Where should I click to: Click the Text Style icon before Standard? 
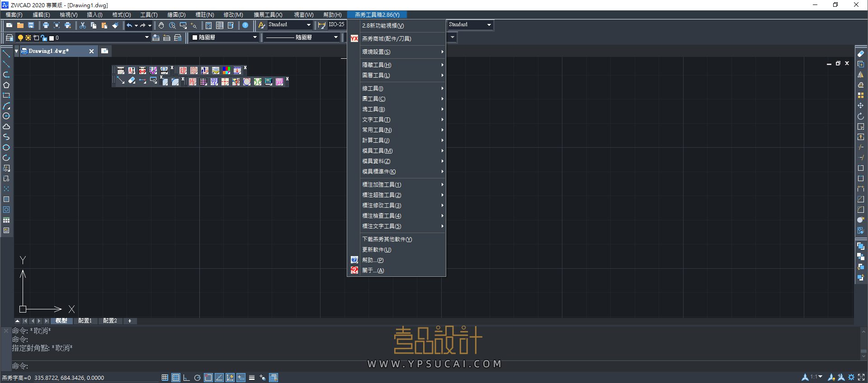coord(262,25)
